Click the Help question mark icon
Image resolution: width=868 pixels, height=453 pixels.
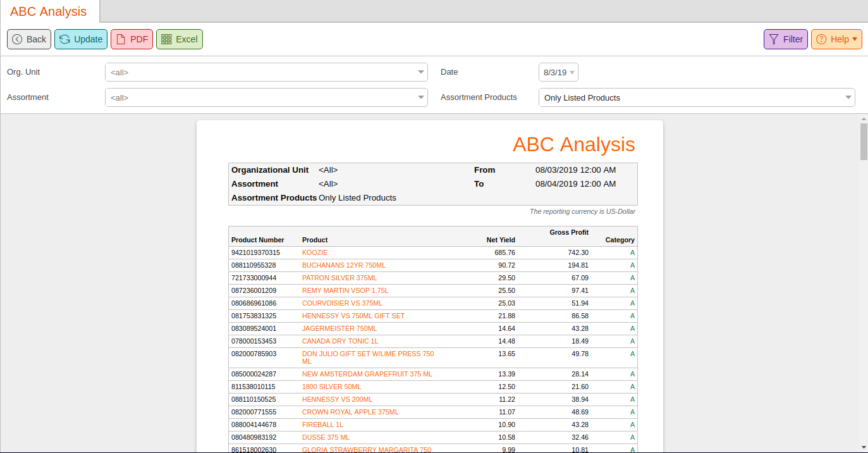click(x=821, y=39)
